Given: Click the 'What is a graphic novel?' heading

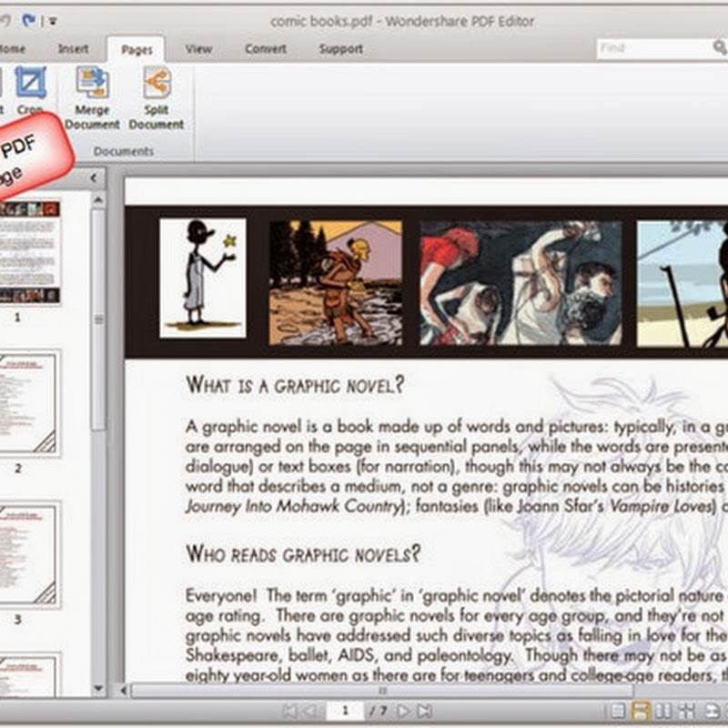Looking at the screenshot, I should click(x=295, y=385).
